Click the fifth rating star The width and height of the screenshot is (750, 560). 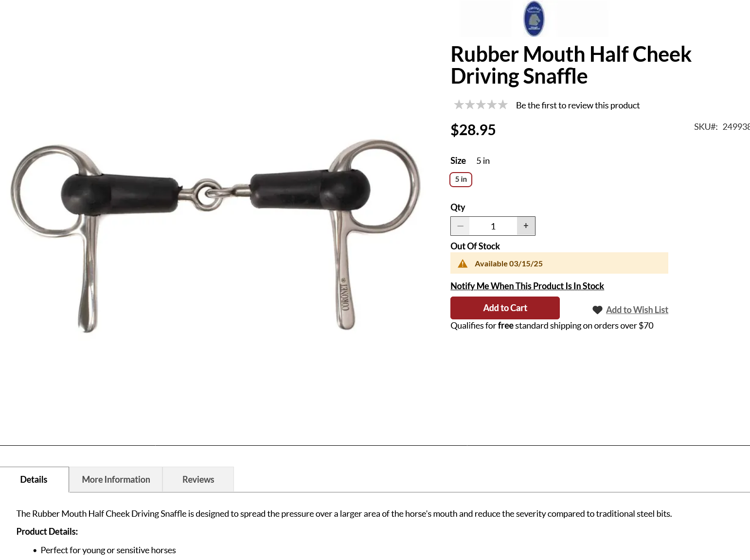click(x=502, y=105)
